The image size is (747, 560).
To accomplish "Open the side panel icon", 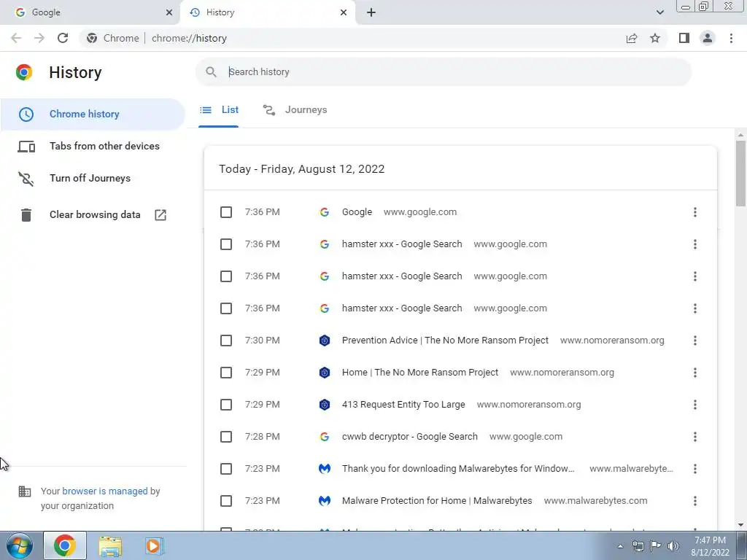I will [684, 38].
